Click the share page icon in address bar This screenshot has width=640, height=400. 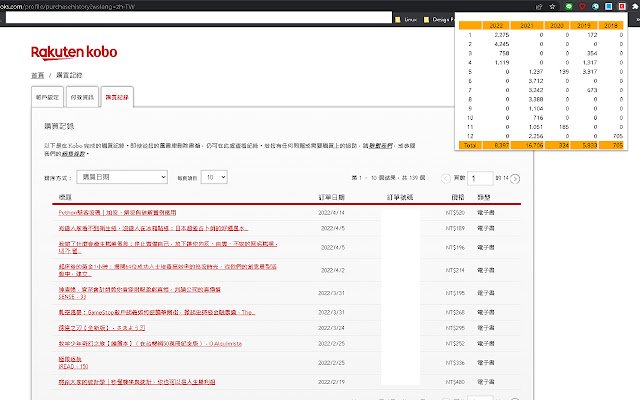pyautogui.click(x=539, y=7)
